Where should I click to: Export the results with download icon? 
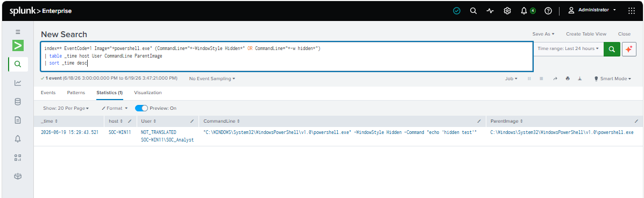[x=580, y=79]
